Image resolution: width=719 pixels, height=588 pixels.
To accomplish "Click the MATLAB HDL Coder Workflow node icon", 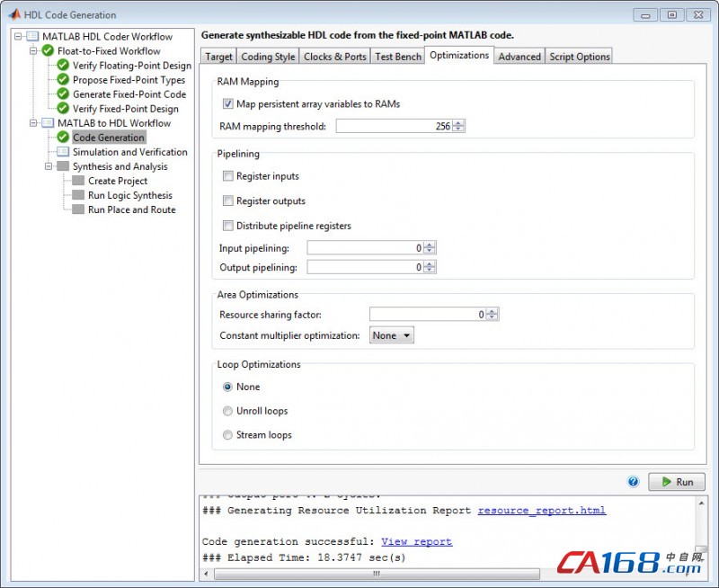I will coord(32,36).
